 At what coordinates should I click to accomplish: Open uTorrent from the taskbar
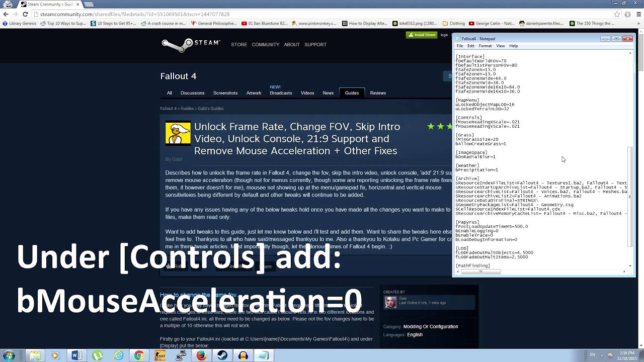pyautogui.click(x=98, y=355)
